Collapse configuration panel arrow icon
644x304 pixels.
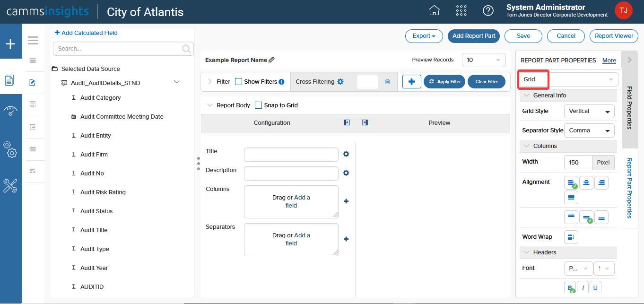[x=347, y=122]
